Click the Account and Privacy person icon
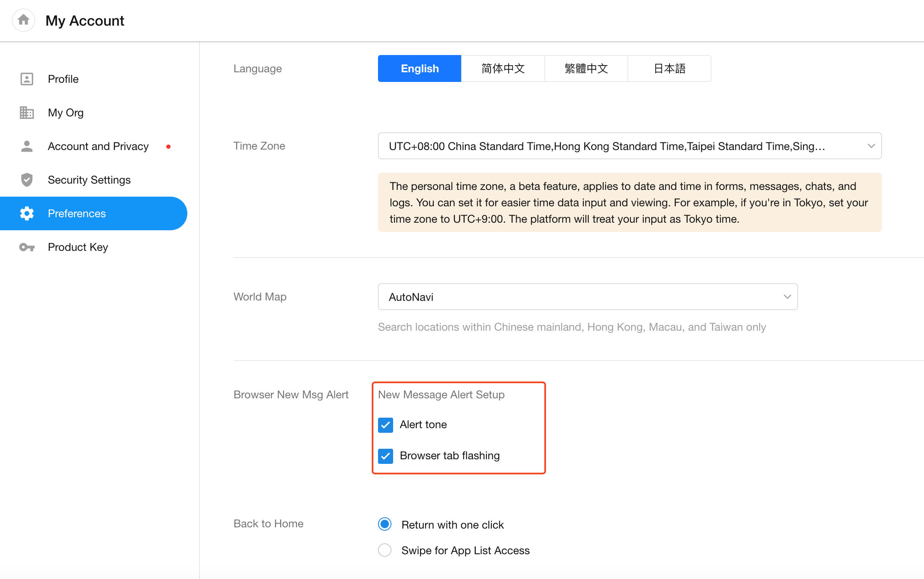This screenshot has width=924, height=579. (27, 146)
